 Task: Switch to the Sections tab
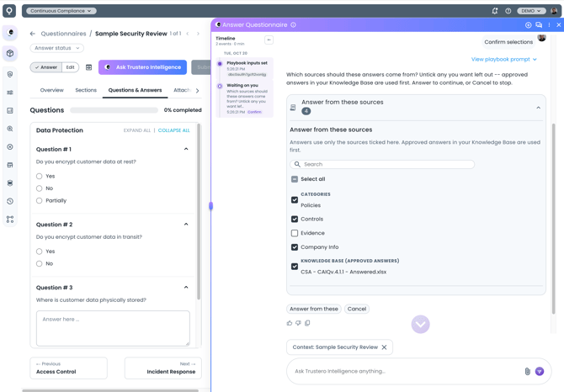click(86, 90)
